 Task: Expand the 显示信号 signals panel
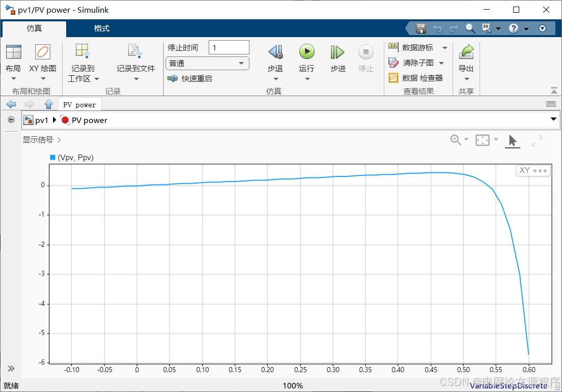point(41,139)
